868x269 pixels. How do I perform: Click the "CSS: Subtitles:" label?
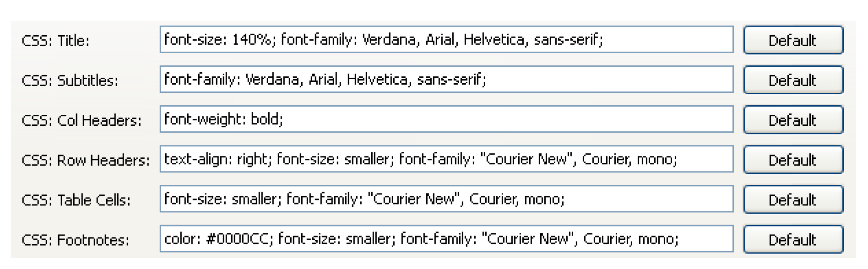pos(70,81)
